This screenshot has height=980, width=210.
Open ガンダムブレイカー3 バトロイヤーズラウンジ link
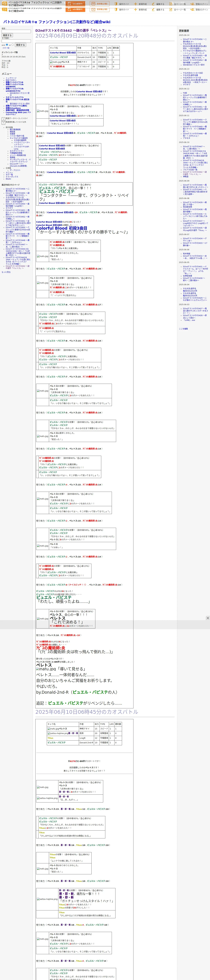[x=20, y=161]
